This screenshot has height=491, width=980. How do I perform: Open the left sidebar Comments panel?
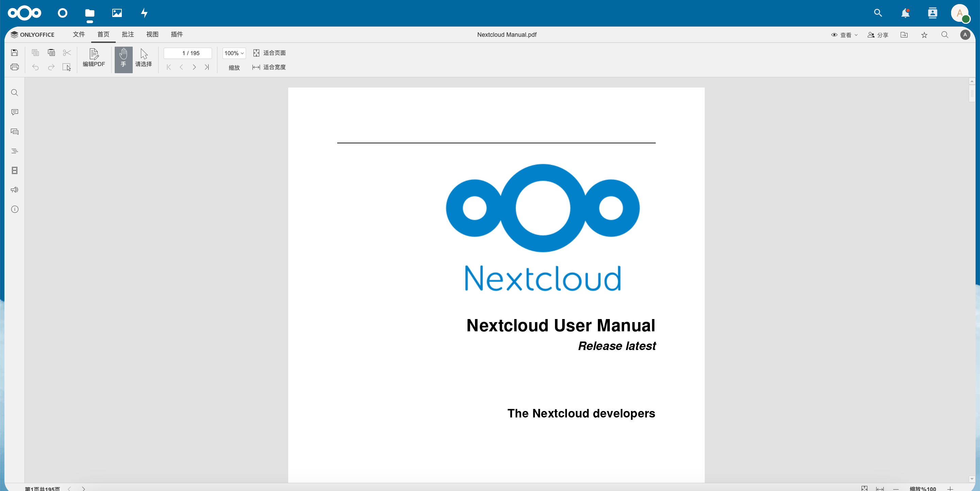pyautogui.click(x=14, y=112)
